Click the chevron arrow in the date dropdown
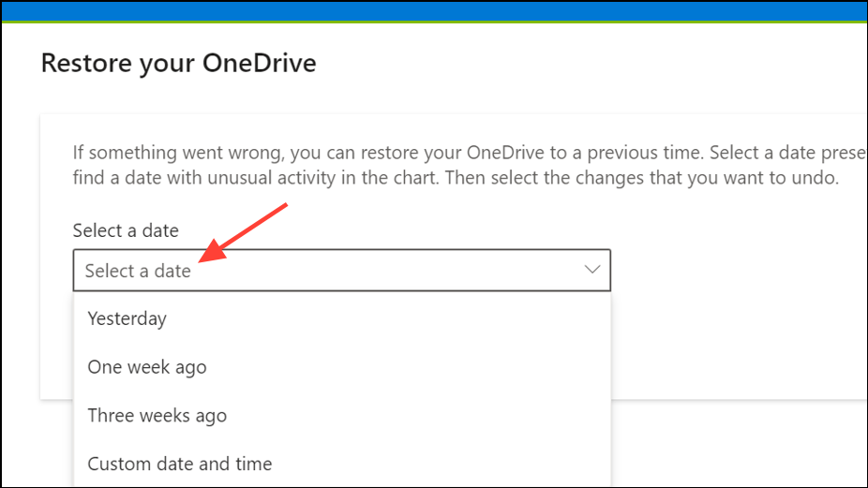The width and height of the screenshot is (868, 488). 592,270
